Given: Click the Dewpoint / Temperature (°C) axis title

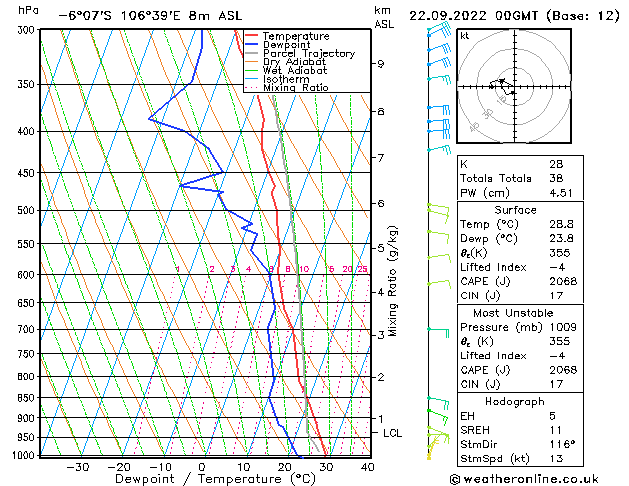Looking at the screenshot, I should click(x=215, y=479).
